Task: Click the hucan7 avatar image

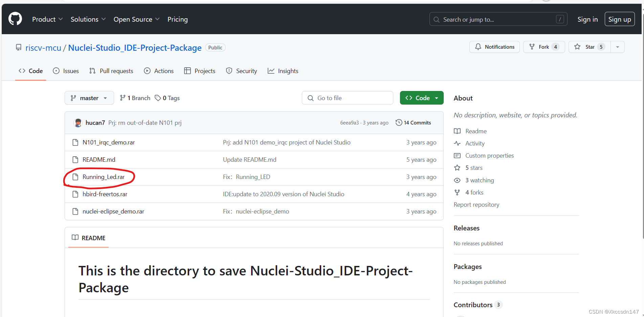Action: [78, 123]
